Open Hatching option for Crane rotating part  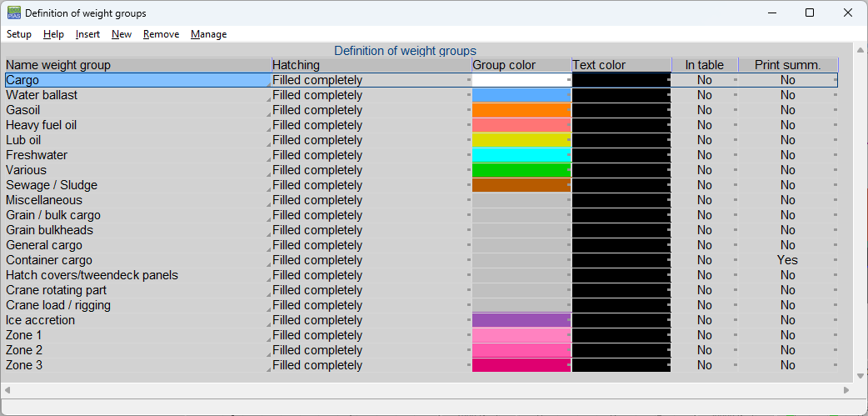(372, 290)
